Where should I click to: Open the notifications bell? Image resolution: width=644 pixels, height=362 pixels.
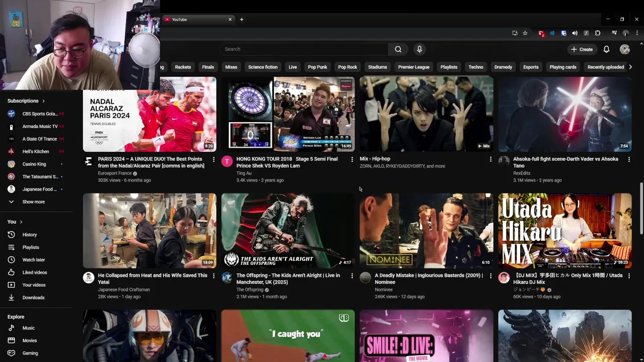[x=606, y=49]
